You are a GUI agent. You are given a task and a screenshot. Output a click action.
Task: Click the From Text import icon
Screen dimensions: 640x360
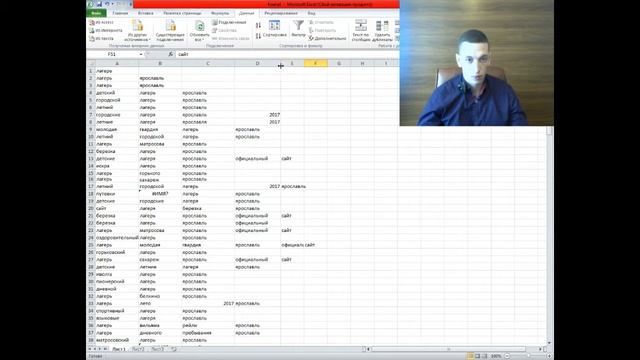[101, 39]
